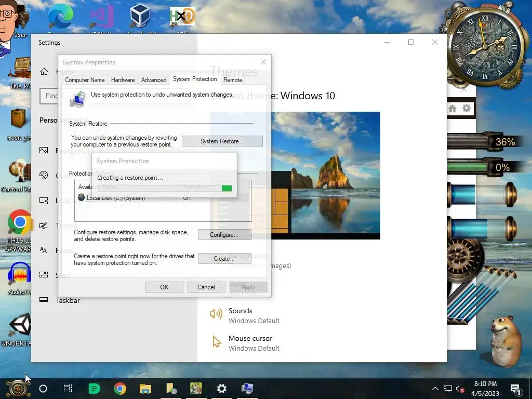The height and width of the screenshot is (399, 532).
Task: Click the Sounds speaker icon
Action: tap(216, 314)
